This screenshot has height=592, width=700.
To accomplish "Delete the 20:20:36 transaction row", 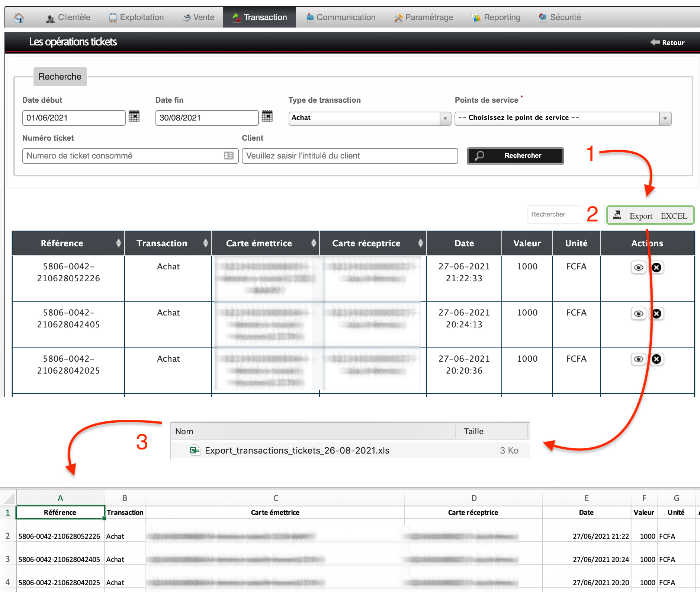I will click(x=657, y=359).
